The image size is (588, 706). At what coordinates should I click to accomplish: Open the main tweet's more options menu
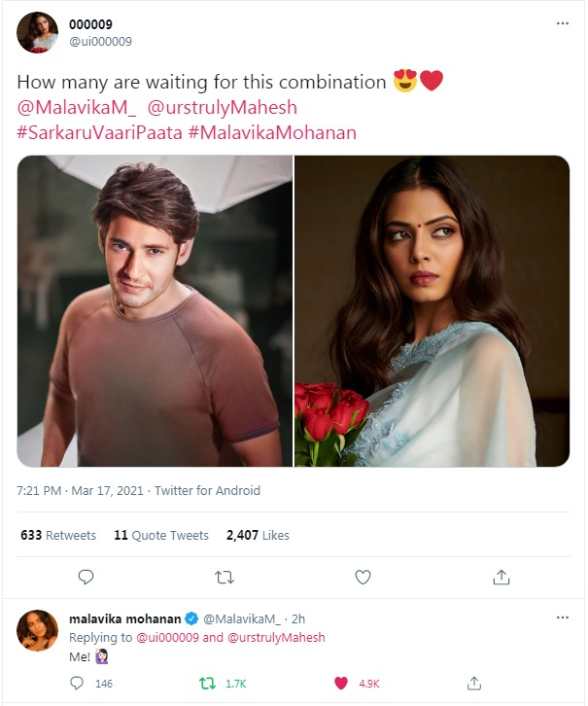tap(563, 23)
